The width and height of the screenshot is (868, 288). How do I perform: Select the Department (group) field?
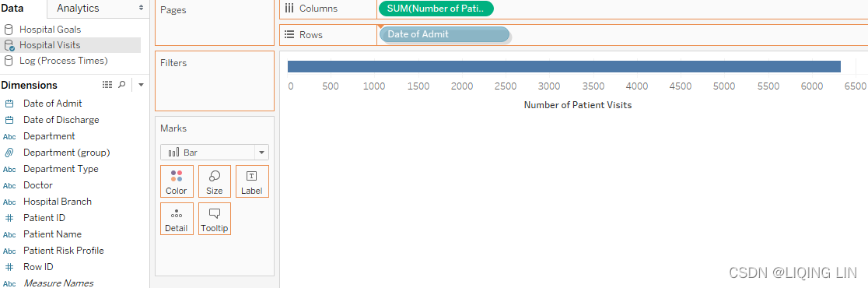click(66, 153)
